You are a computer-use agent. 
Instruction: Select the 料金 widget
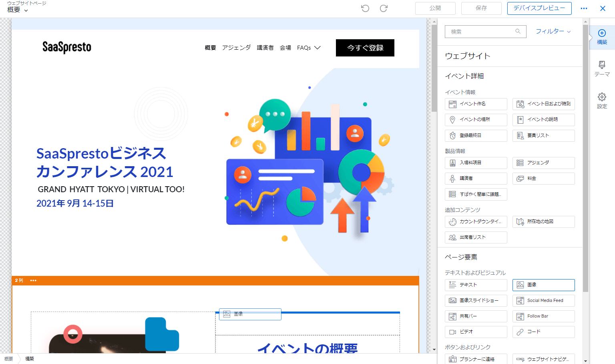coord(544,179)
